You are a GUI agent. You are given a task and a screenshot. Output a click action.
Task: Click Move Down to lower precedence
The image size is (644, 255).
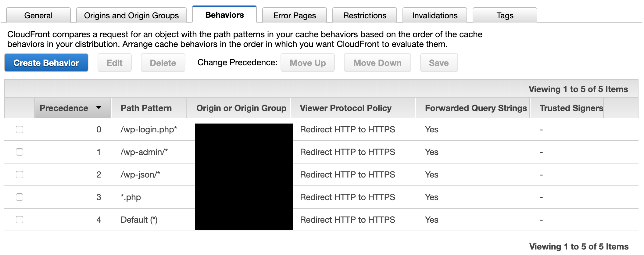click(x=377, y=63)
